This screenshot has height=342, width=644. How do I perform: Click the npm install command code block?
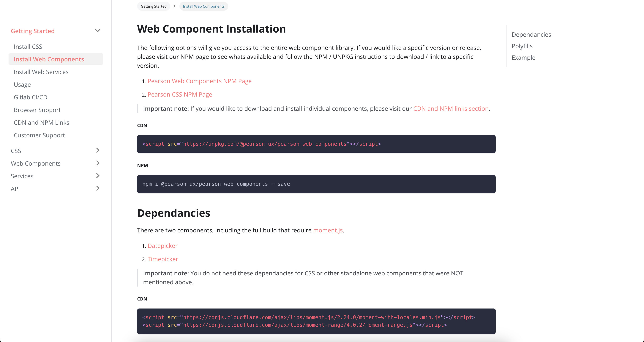coord(316,184)
